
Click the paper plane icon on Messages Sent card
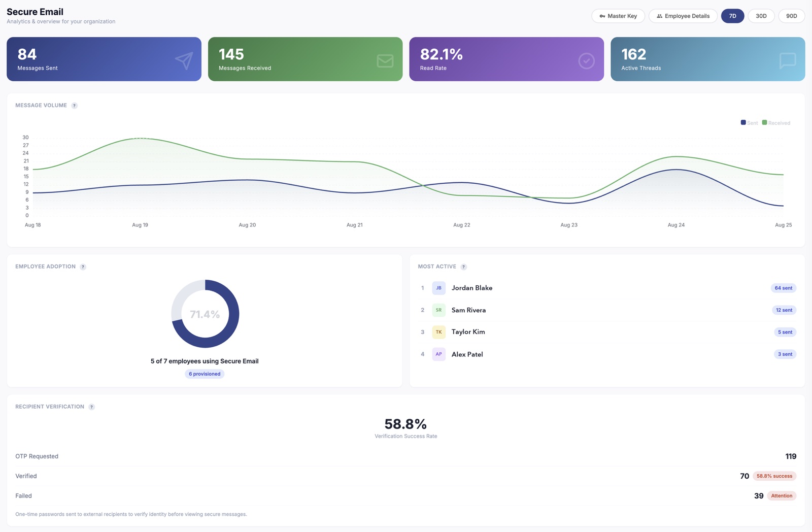[x=184, y=60]
